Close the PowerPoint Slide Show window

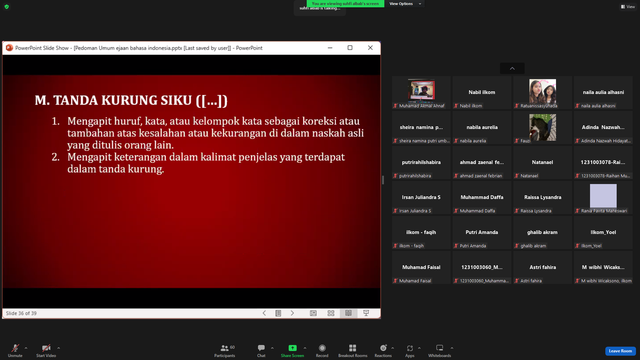370,48
